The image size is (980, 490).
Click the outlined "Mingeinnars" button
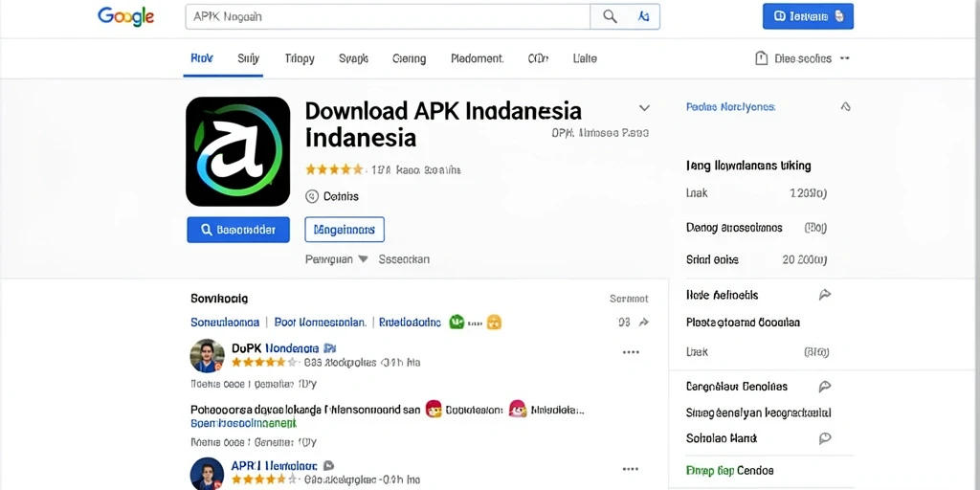(x=345, y=230)
